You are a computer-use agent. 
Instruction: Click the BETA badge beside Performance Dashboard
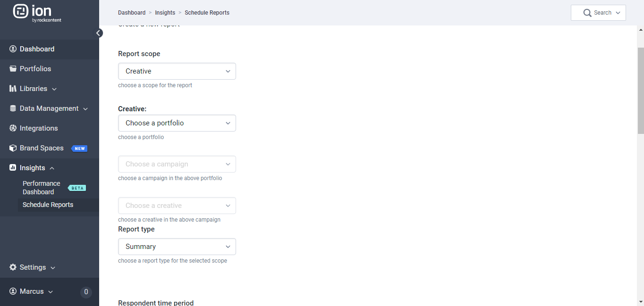[x=77, y=188]
